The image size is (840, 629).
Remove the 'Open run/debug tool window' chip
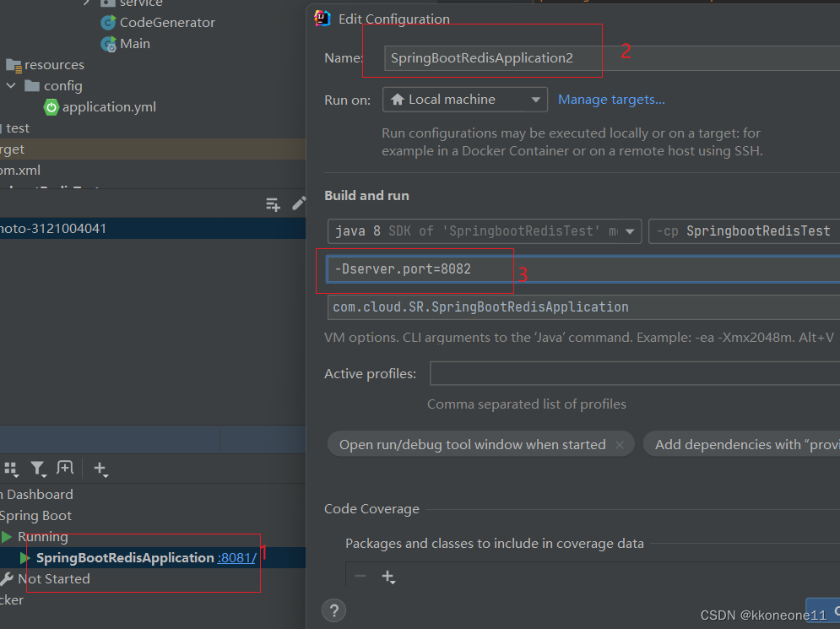coord(620,445)
